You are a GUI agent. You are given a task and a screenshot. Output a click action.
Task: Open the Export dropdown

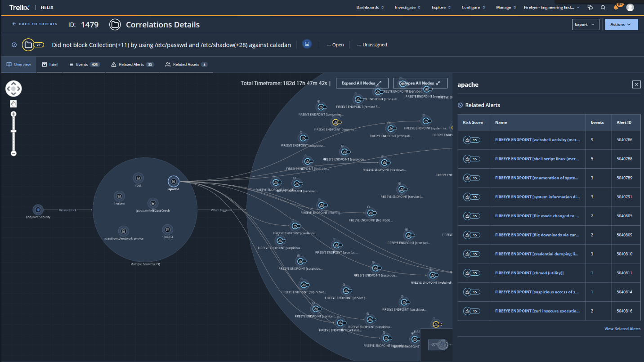pyautogui.click(x=585, y=25)
